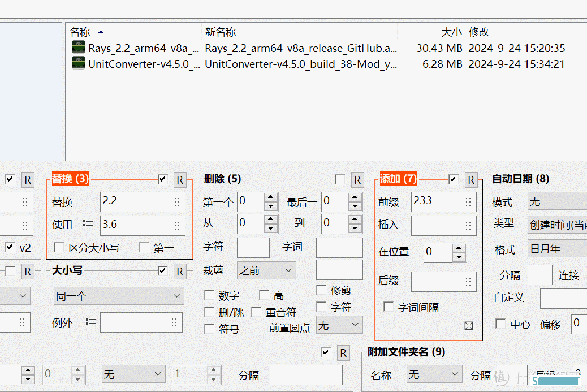
Task: Check the 第一 option in 替换
Action: [144, 247]
